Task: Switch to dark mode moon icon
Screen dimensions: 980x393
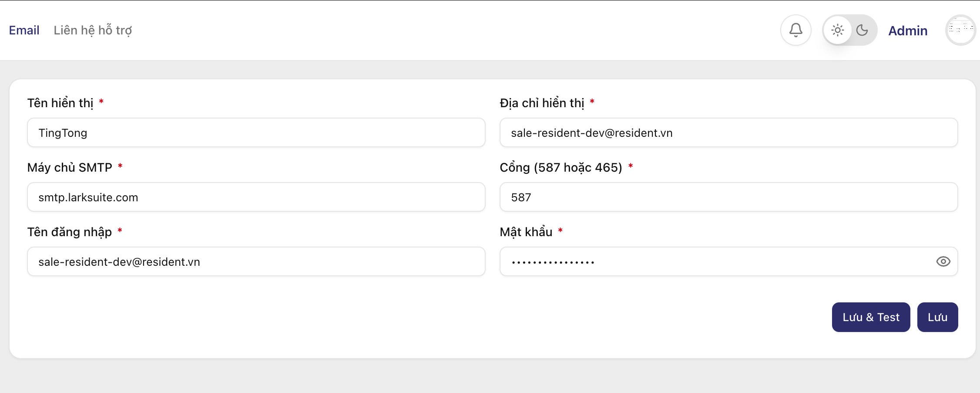Action: click(x=862, y=30)
